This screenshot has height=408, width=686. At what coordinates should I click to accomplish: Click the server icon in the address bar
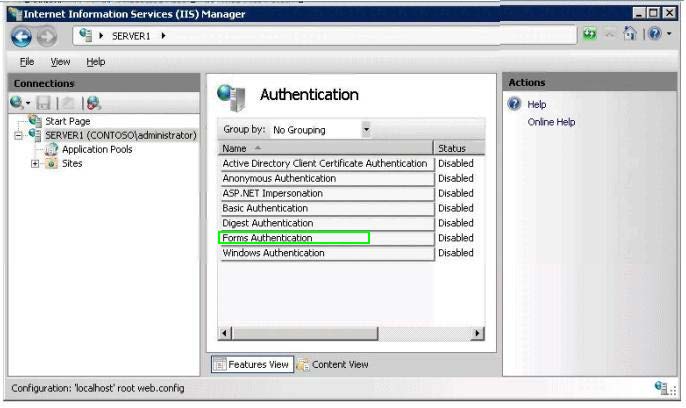tap(86, 35)
